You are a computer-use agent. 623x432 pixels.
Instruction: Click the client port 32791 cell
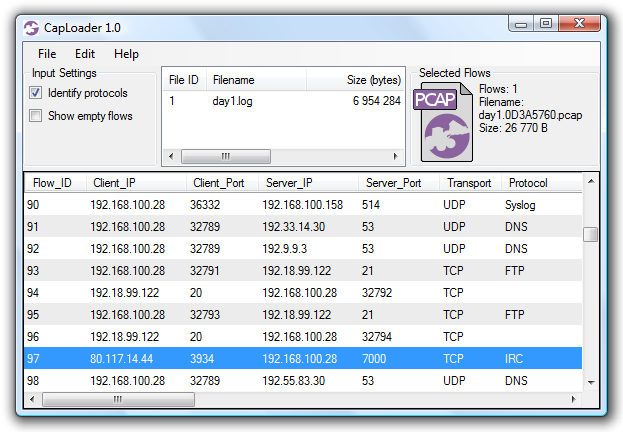tap(205, 271)
